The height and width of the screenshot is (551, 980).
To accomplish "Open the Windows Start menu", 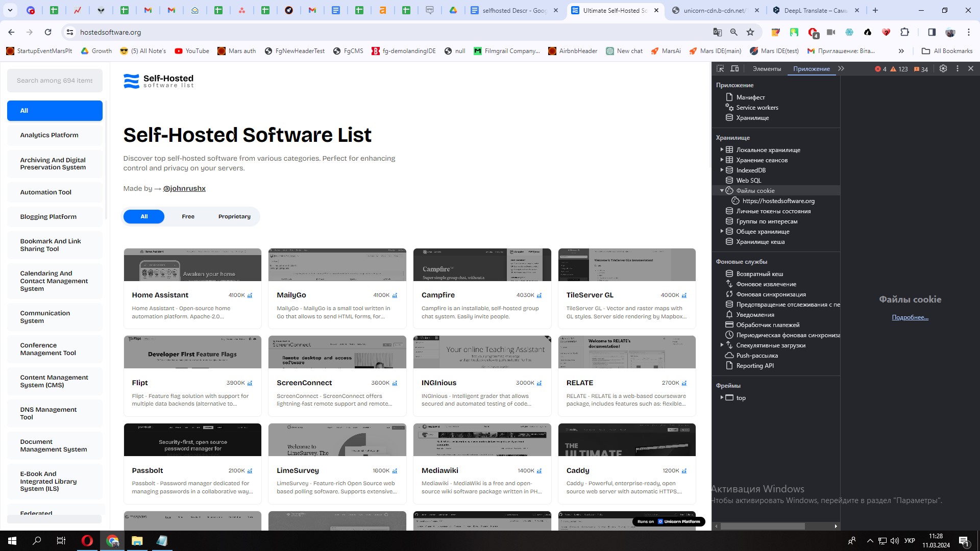I will pyautogui.click(x=12, y=541).
